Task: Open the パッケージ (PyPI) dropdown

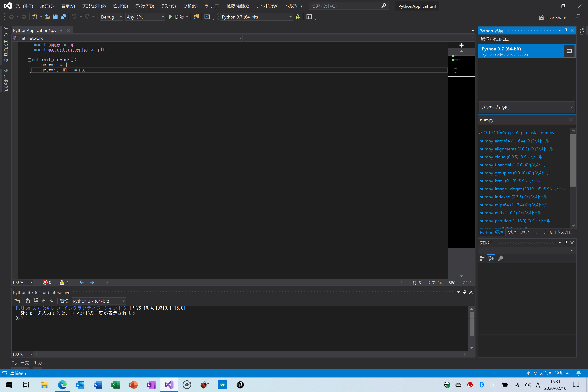Action: (x=526, y=107)
